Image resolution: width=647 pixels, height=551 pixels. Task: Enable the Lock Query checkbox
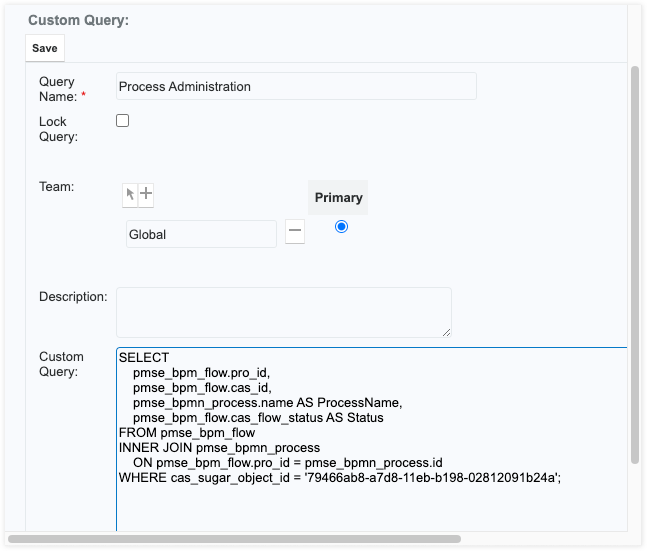pyautogui.click(x=123, y=121)
